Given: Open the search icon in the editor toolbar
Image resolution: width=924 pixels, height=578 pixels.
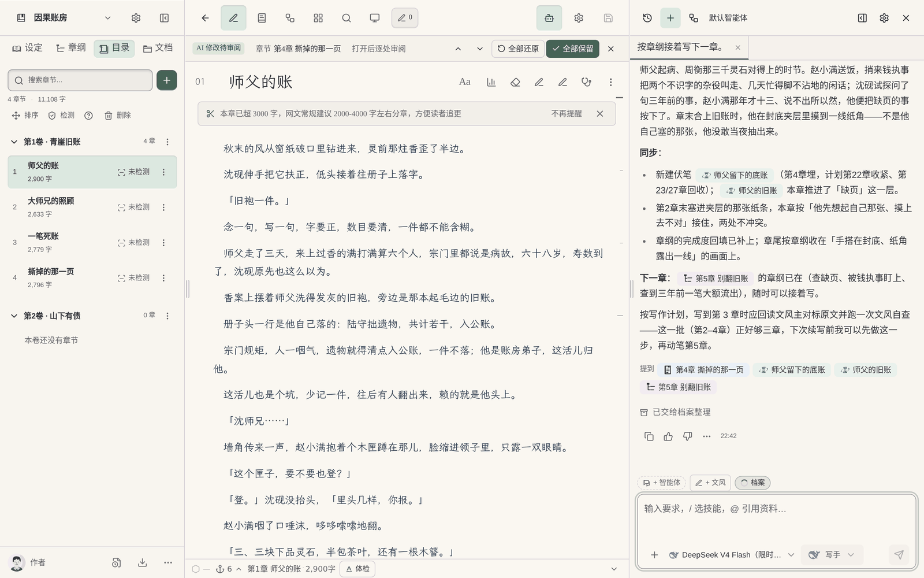Looking at the screenshot, I should (346, 18).
